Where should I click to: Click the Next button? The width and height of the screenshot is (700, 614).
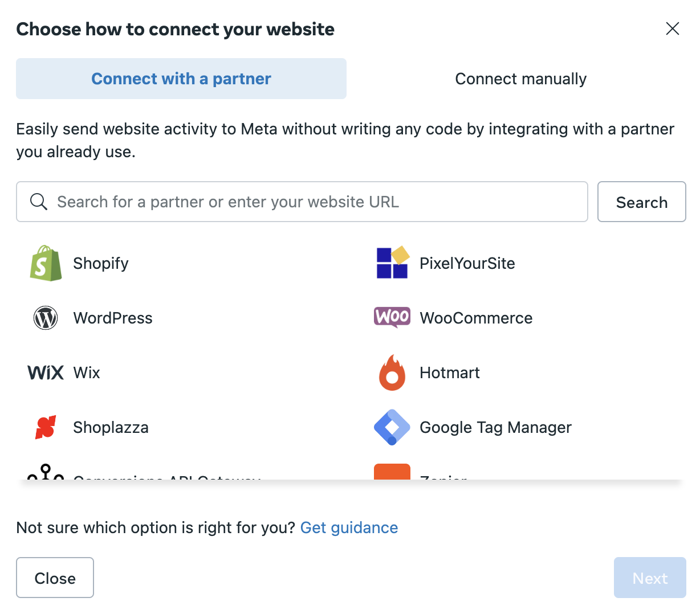(x=650, y=578)
